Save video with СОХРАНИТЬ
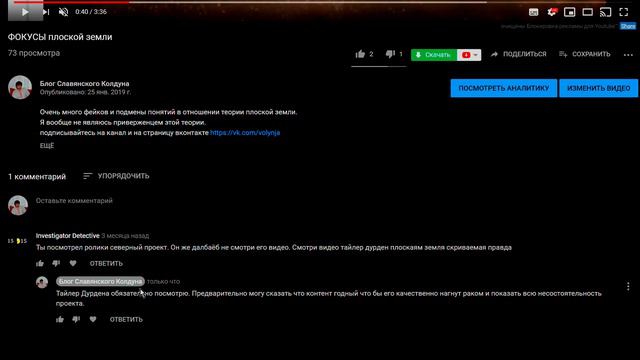Viewport: 640px width, 360px height. pos(584,54)
